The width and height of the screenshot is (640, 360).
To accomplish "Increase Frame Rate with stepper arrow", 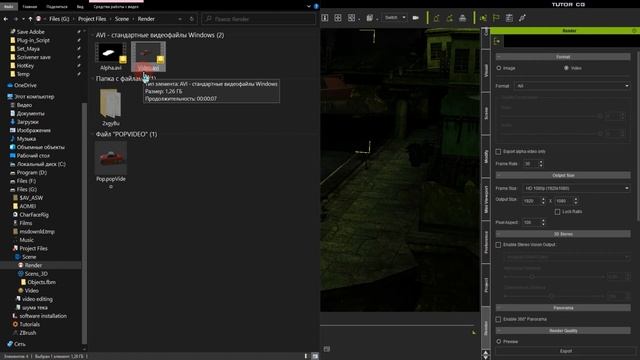I will (x=541, y=162).
